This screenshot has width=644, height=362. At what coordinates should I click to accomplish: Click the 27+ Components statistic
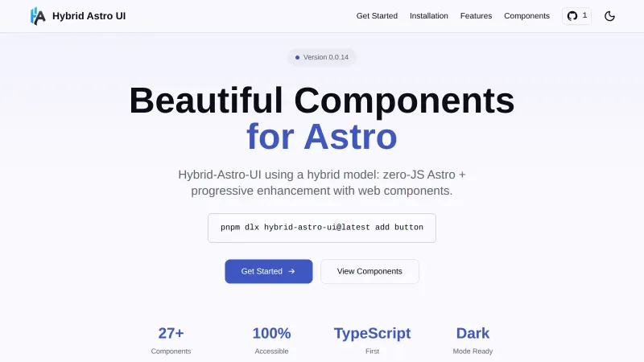(171, 339)
